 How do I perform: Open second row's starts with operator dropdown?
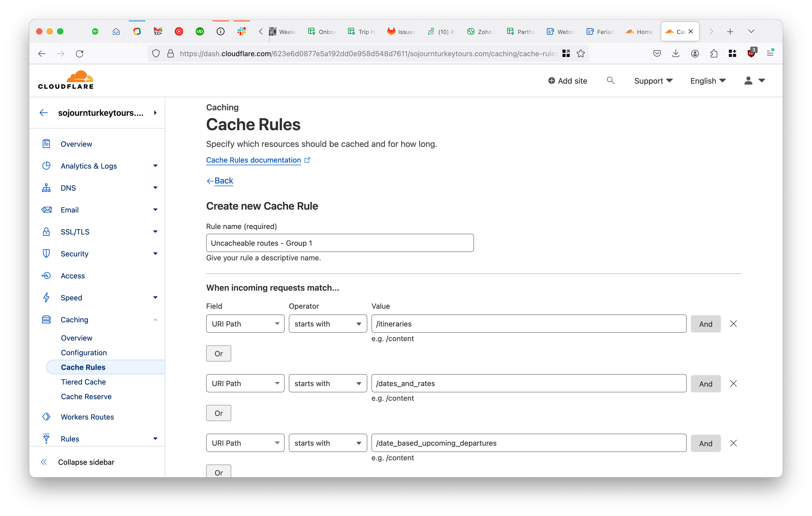click(328, 383)
